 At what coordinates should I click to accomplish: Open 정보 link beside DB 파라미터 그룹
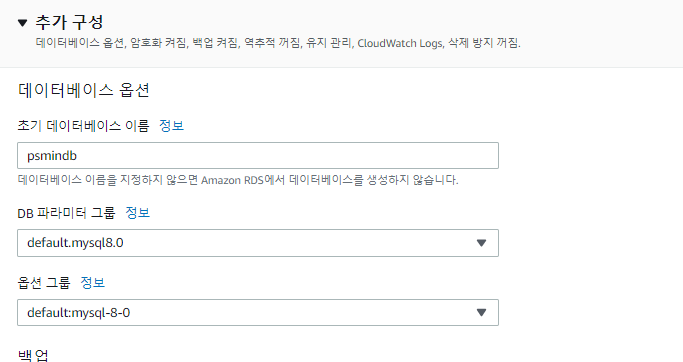click(138, 213)
